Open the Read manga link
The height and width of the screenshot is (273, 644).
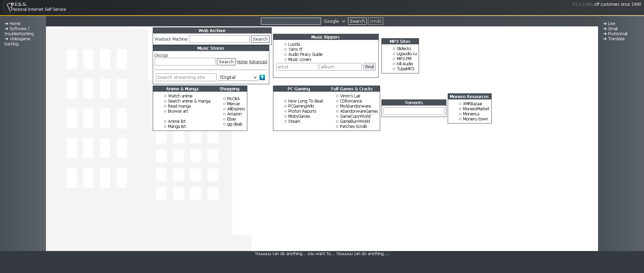pos(179,106)
